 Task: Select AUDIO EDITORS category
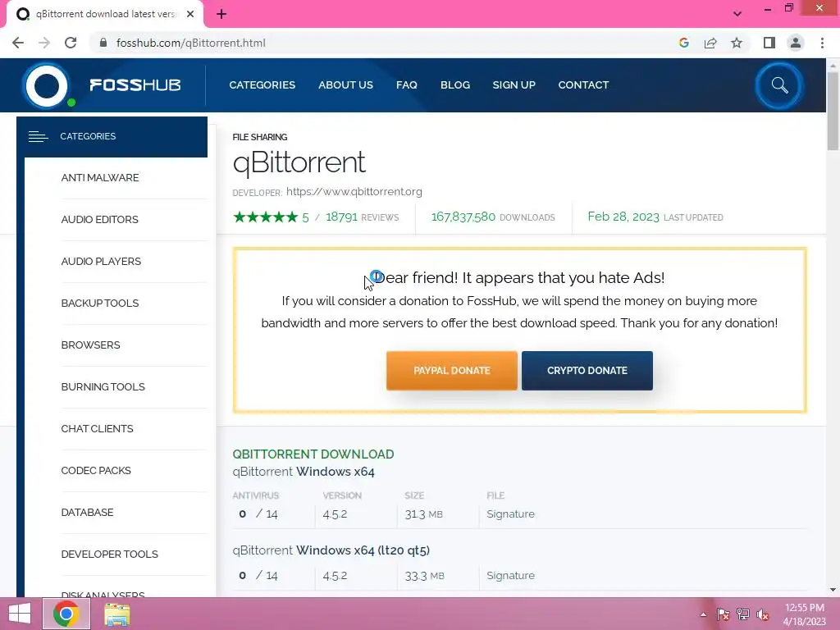pos(99,220)
